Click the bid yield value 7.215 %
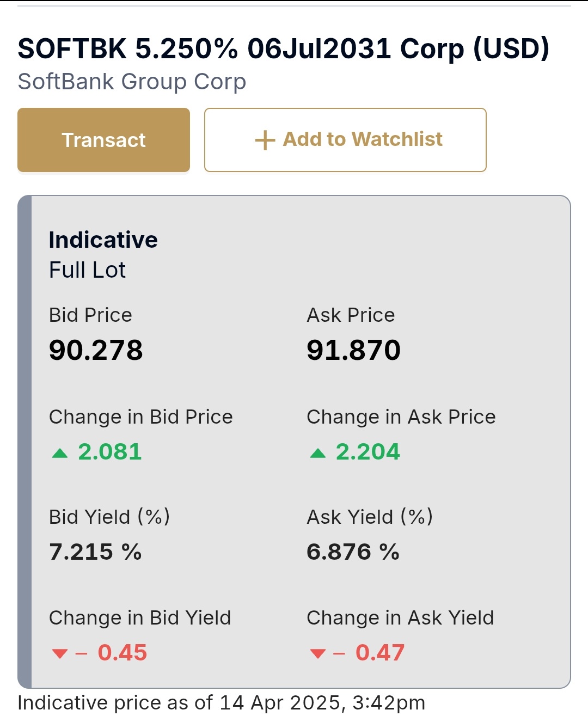This screenshot has width=588, height=722. tap(95, 552)
